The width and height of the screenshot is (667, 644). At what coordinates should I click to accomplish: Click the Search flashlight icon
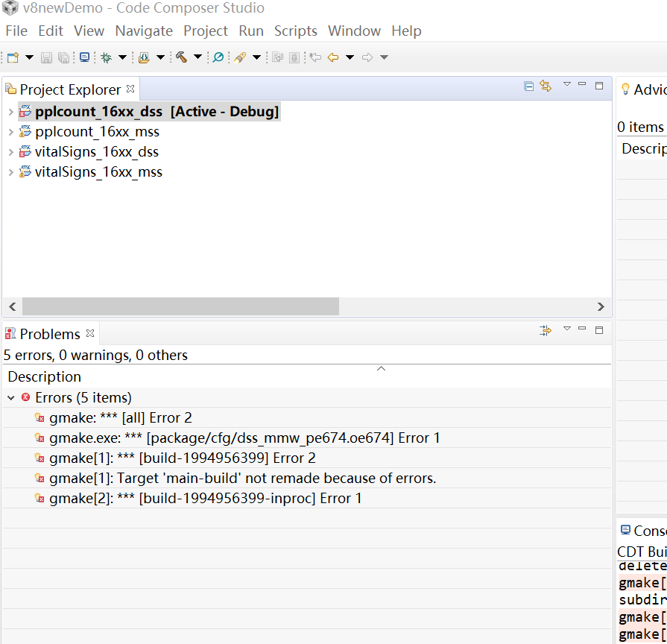pos(240,57)
